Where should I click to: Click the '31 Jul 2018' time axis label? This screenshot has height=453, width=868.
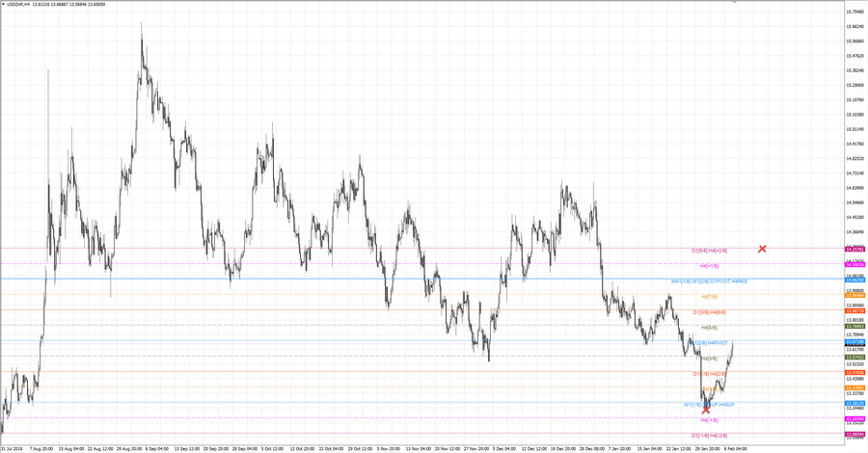click(12, 448)
